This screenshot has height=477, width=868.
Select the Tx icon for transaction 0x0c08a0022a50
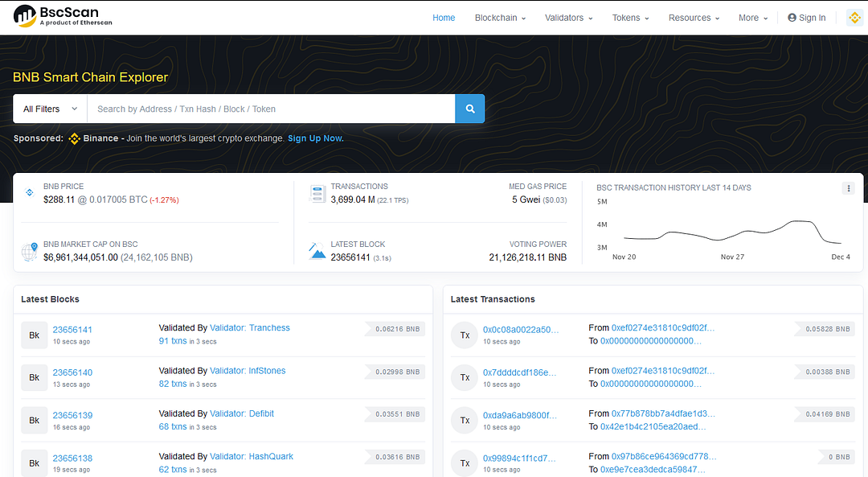click(x=464, y=335)
